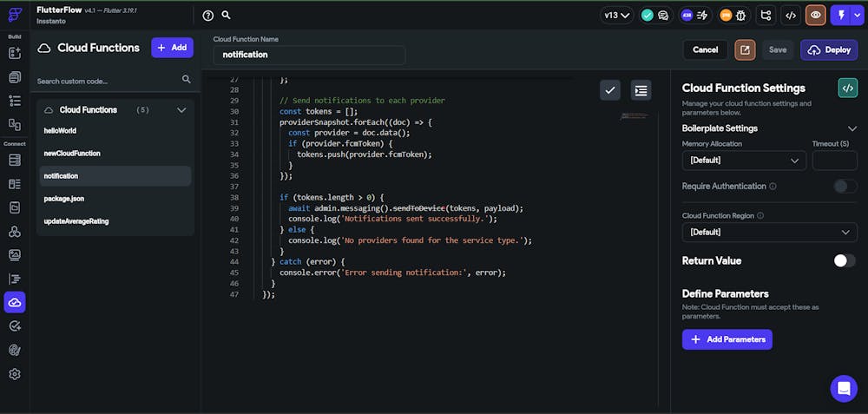Image resolution: width=868 pixels, height=414 pixels.
Task: Open the Cloud Function Region dropdown
Action: pos(769,232)
